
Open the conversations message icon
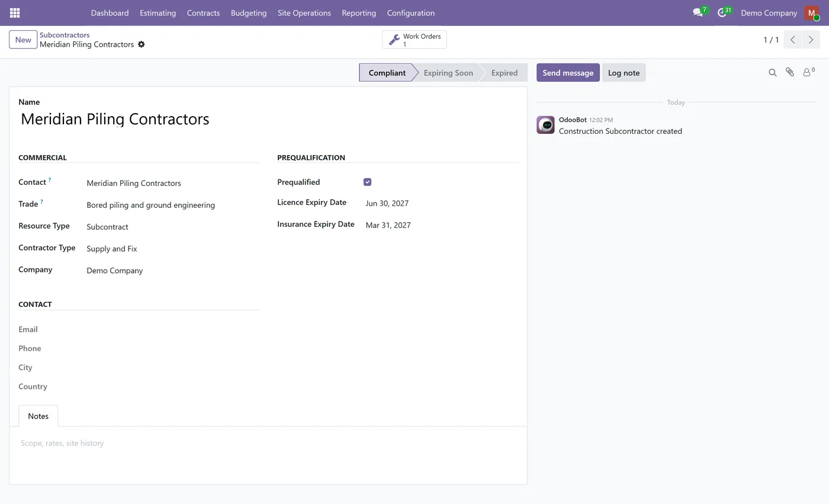pos(698,12)
